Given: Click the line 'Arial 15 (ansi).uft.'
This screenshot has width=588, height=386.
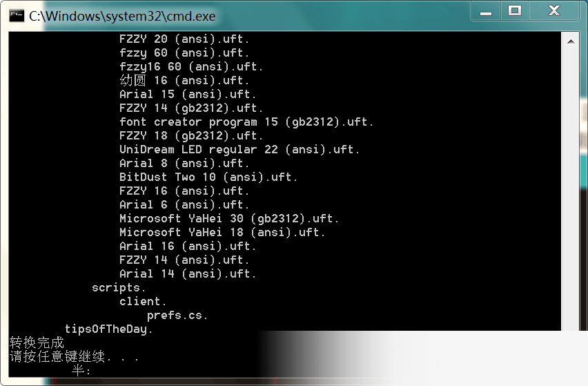Looking at the screenshot, I should coord(188,94).
